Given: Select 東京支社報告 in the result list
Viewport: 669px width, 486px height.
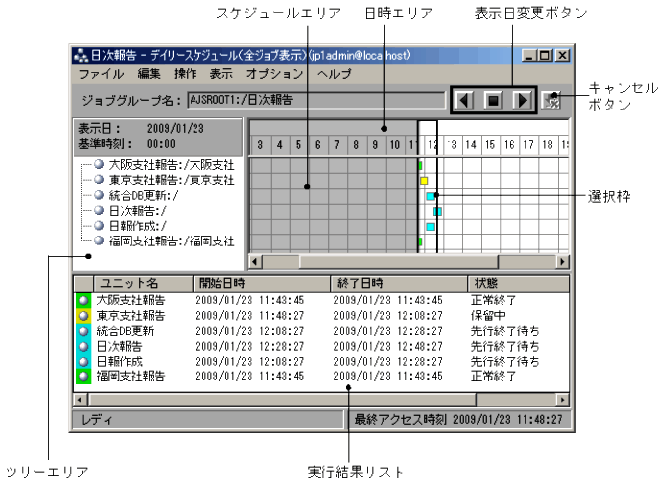Looking at the screenshot, I should 131,316.
